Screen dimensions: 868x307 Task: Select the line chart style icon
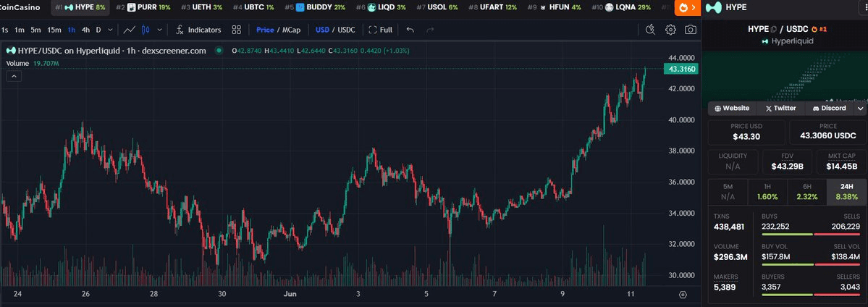click(x=130, y=30)
